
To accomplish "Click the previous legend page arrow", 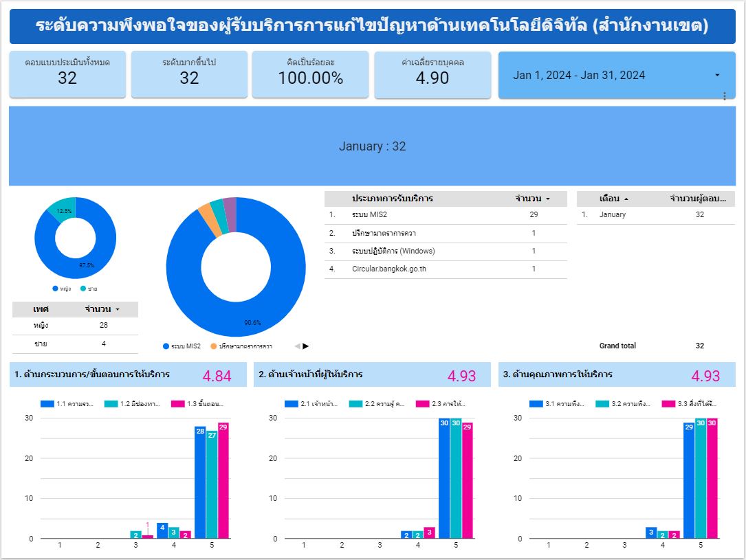I will 297,346.
